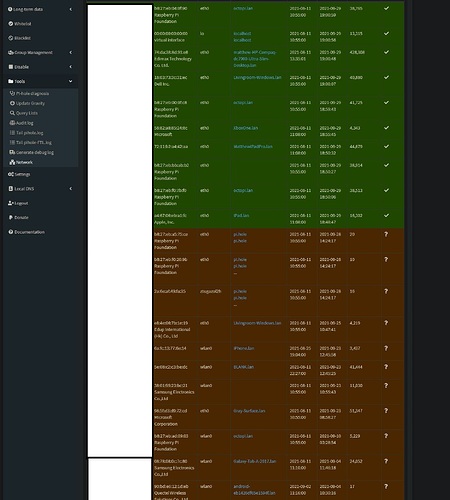Expand the Disable submenu arrow
450x500 pixels.
[x=70, y=67]
